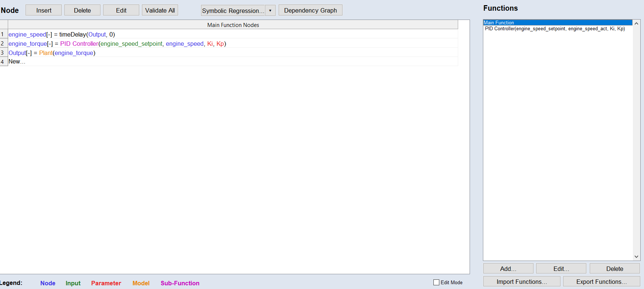The image size is (644, 289).
Task: Open the Symbolic Regression dropdown arrow
Action: coord(270,10)
